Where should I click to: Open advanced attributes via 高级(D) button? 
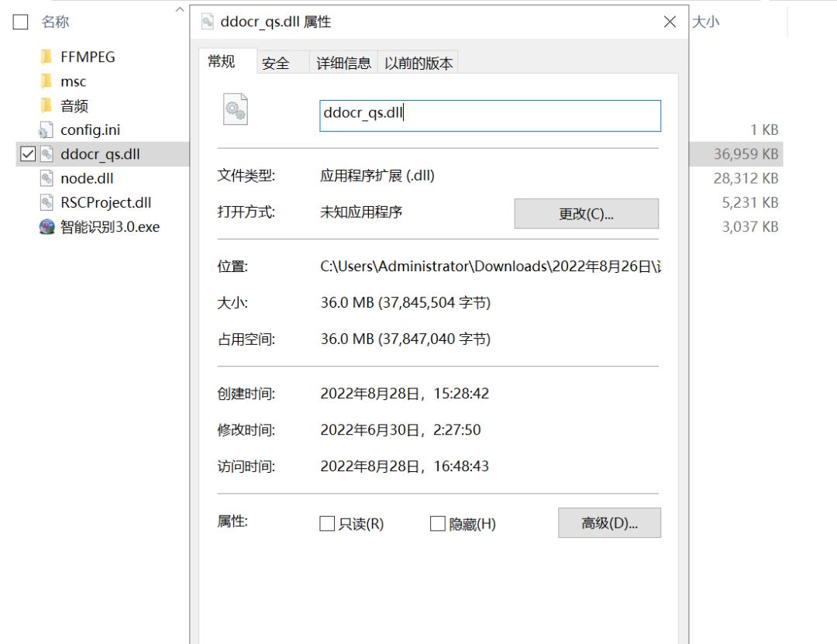[609, 522]
